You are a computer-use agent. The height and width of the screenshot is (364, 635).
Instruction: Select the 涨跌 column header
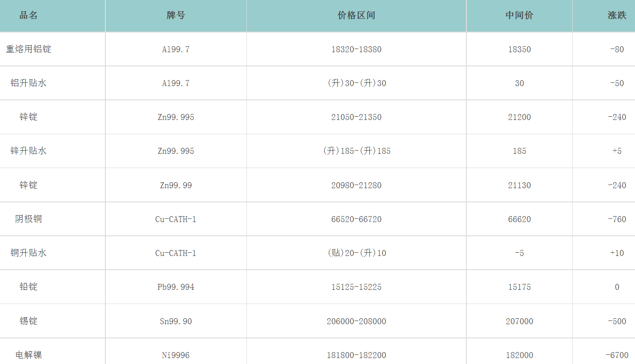617,16
